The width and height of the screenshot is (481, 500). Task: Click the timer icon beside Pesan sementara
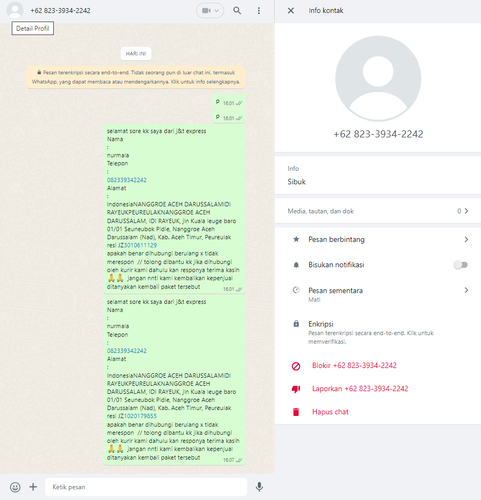[296, 290]
